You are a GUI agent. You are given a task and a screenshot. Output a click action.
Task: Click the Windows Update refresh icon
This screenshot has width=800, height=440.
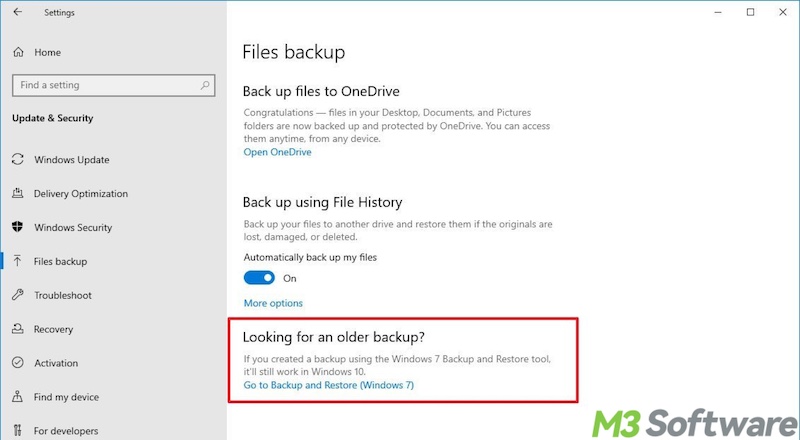[18, 160]
